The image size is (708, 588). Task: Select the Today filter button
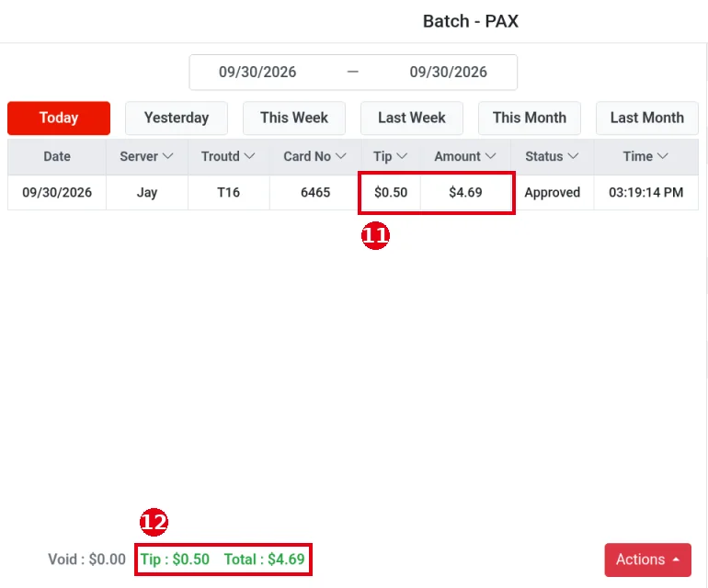pyautogui.click(x=59, y=118)
